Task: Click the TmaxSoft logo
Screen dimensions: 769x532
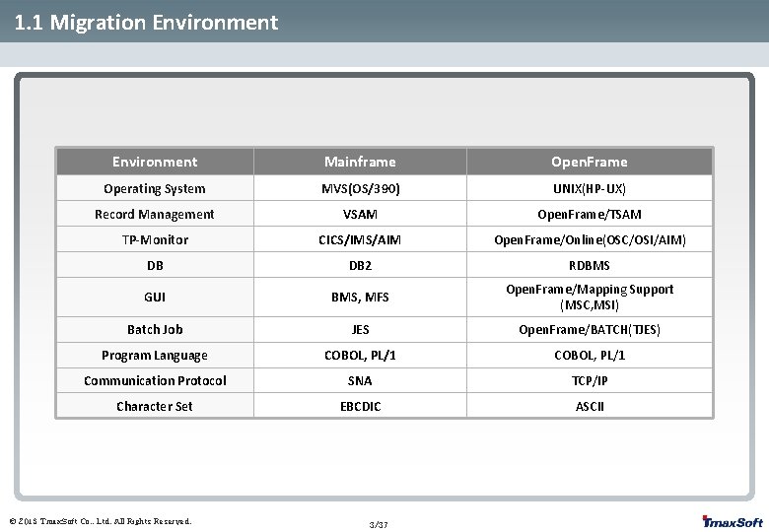Action: pyautogui.click(x=733, y=522)
